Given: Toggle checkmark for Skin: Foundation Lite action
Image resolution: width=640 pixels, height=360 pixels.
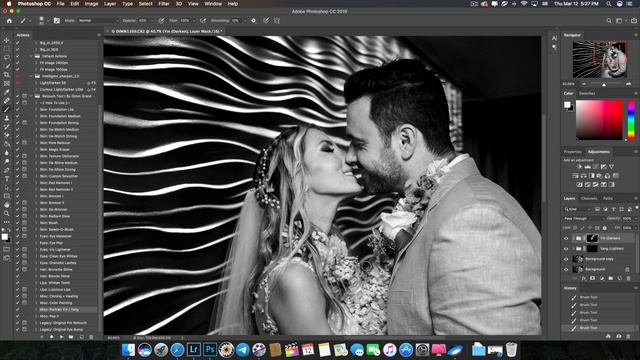Looking at the screenshot, I should [18, 109].
